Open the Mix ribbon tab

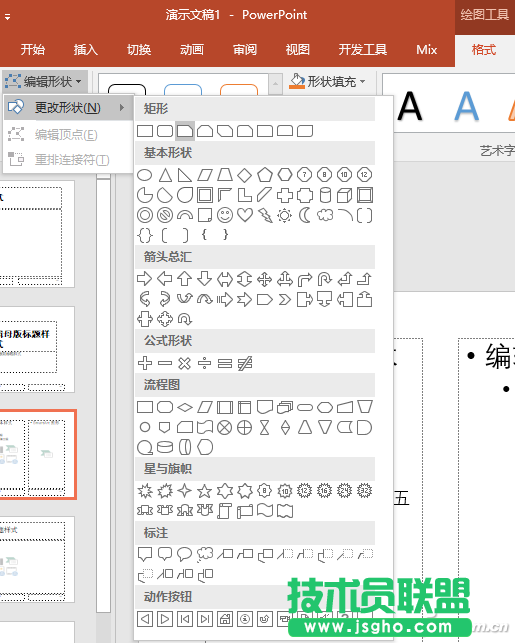426,50
